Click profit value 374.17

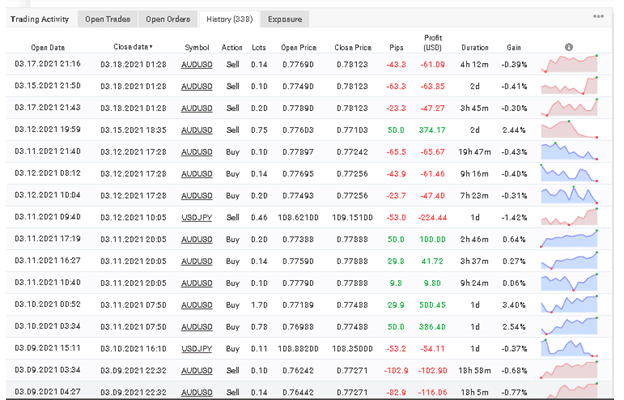coord(432,130)
